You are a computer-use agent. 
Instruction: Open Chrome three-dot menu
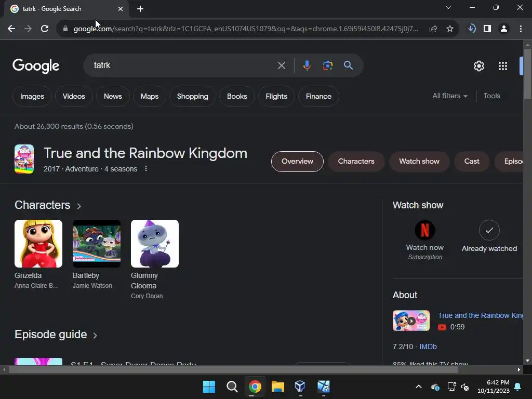coord(521,29)
